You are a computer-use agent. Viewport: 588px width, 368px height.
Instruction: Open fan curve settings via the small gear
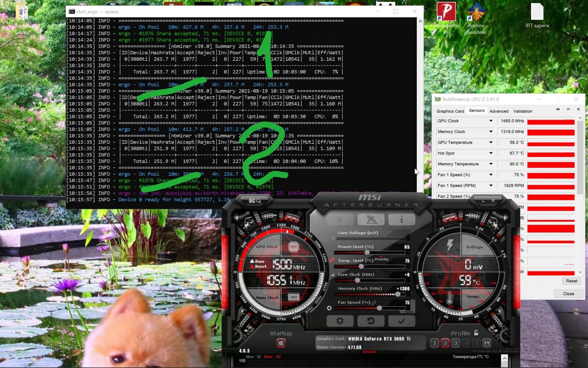pyautogui.click(x=329, y=308)
